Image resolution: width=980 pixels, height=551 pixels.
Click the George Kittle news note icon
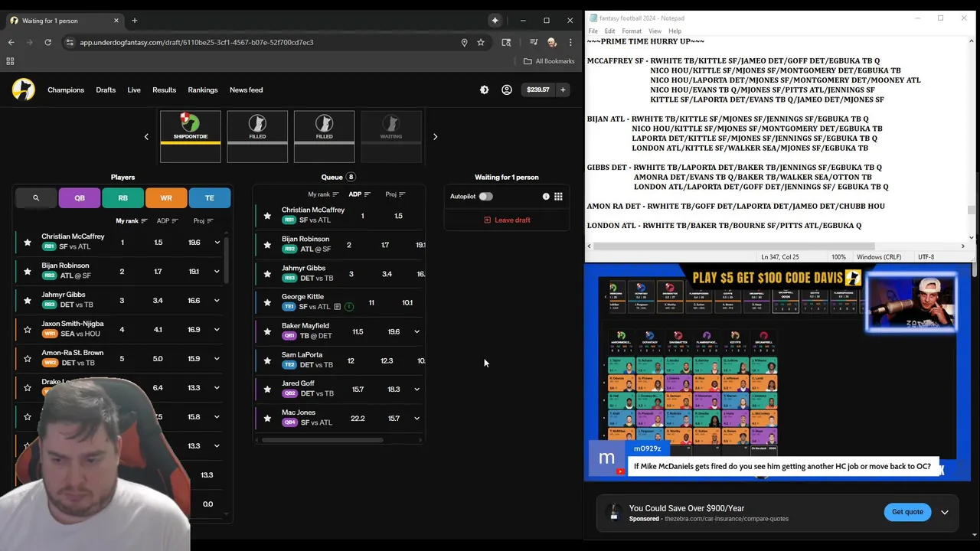[337, 307]
